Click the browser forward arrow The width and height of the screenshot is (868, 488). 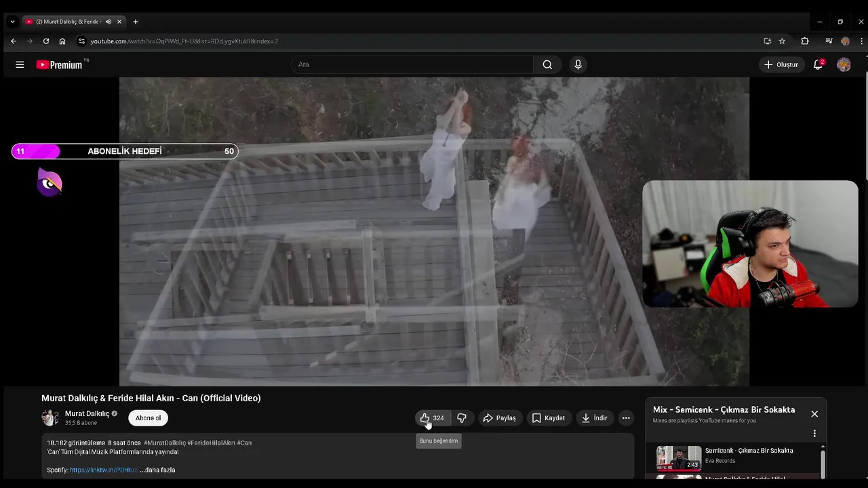pyautogui.click(x=30, y=41)
